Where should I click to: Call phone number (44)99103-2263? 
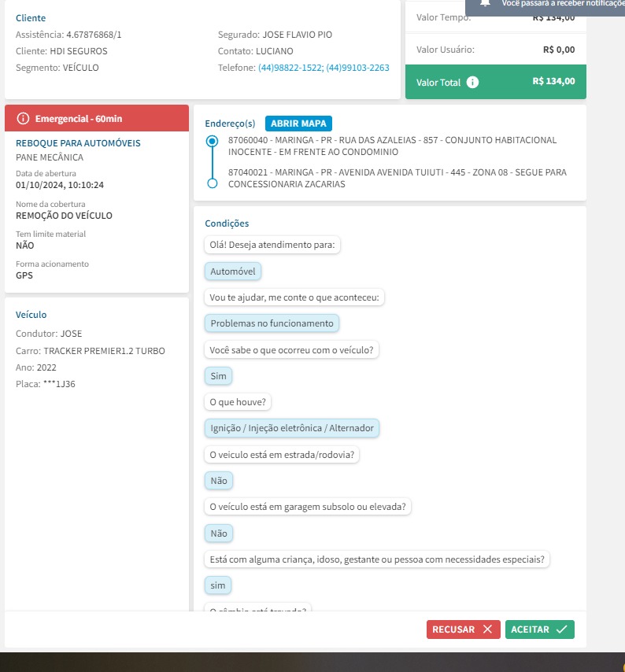357,68
